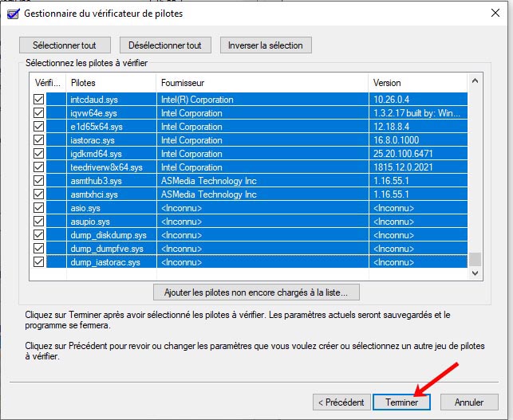The height and width of the screenshot is (420, 513).
Task: Toggle the dump_dumpfve.sys checkbox
Action: [x=38, y=249]
